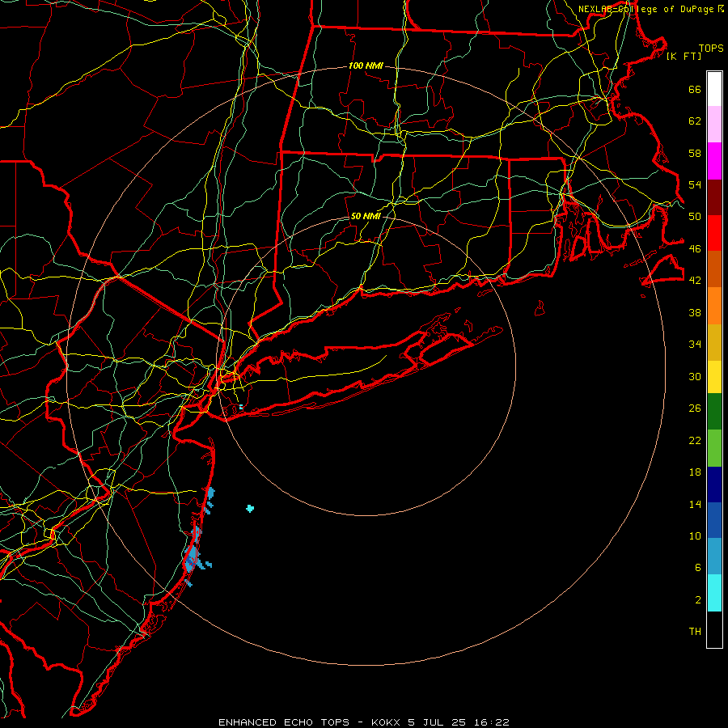Click the light pink legend swatch
Viewport: 728px width, 728px height.
pos(714,125)
